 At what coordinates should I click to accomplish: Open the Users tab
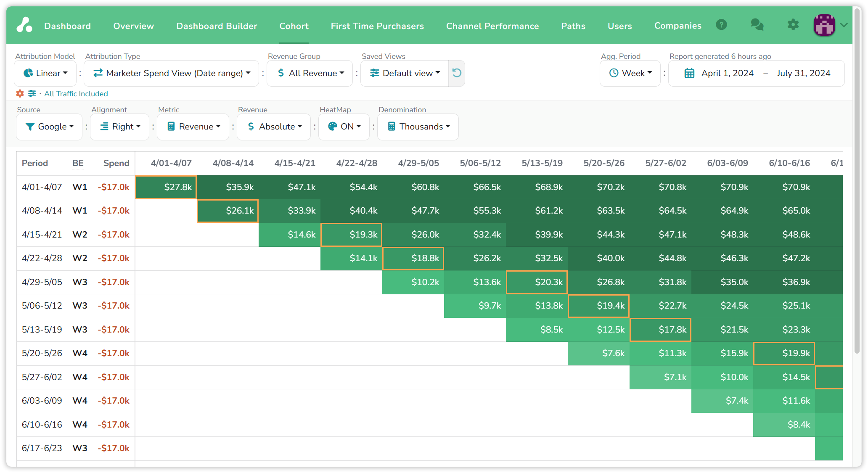point(620,26)
